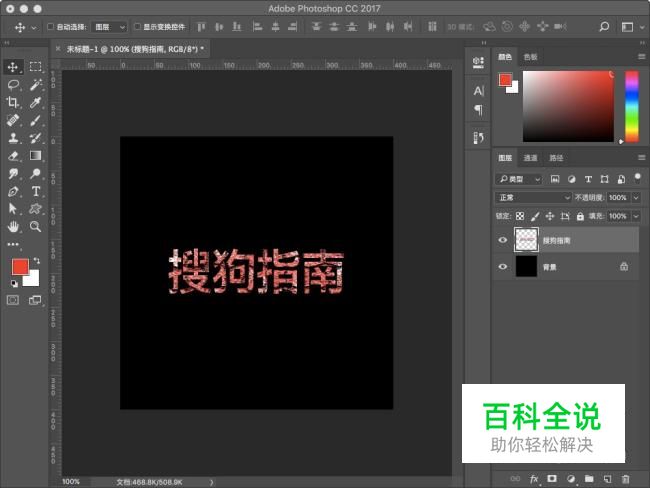Open the Auto-Select 图层 dropdown
This screenshot has width=650, height=488.
tap(109, 27)
